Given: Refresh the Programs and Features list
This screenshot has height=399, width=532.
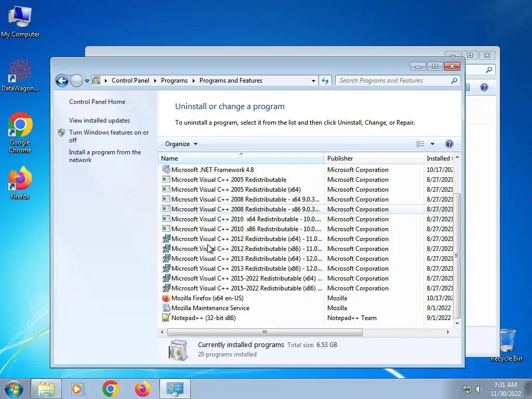Looking at the screenshot, I should [325, 81].
